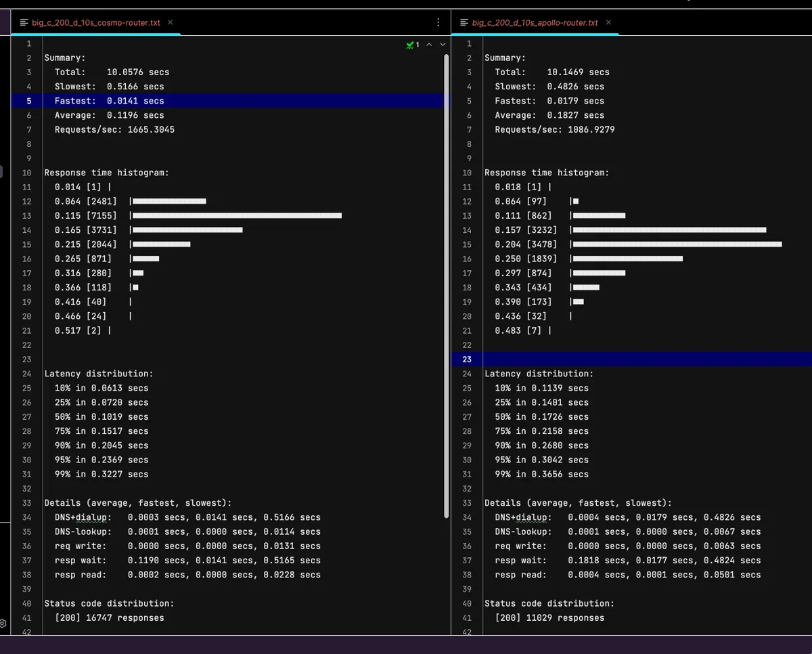Open the settings gear in the left strip
The image size is (812, 654).
(x=3, y=623)
